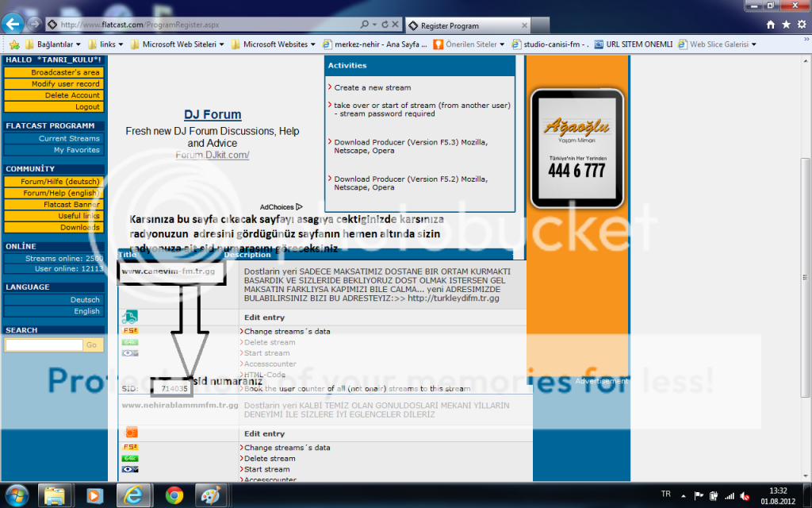The image size is (812, 508).
Task: Click the browser Back arrow button
Action: tap(15, 23)
